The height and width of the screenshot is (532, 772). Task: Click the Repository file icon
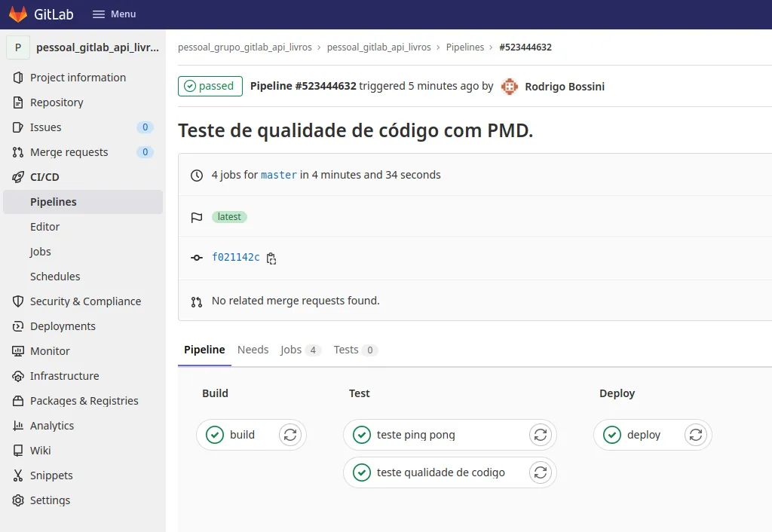coord(18,102)
